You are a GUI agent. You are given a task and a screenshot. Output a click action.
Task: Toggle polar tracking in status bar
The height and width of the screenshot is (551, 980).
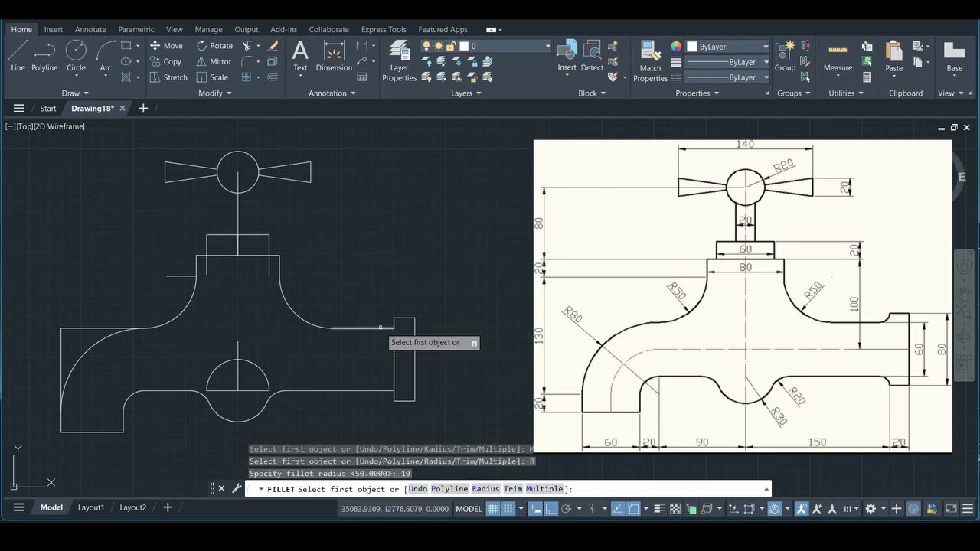pos(566,508)
